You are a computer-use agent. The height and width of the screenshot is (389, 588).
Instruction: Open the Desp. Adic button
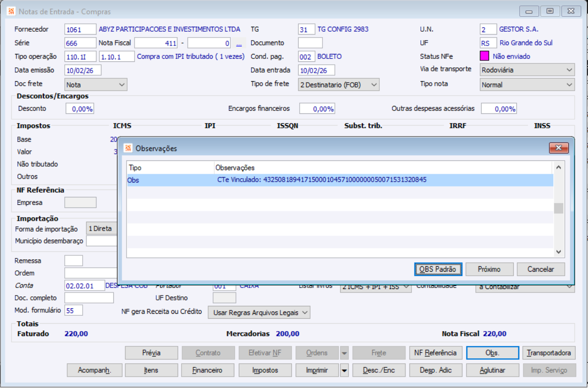435,370
